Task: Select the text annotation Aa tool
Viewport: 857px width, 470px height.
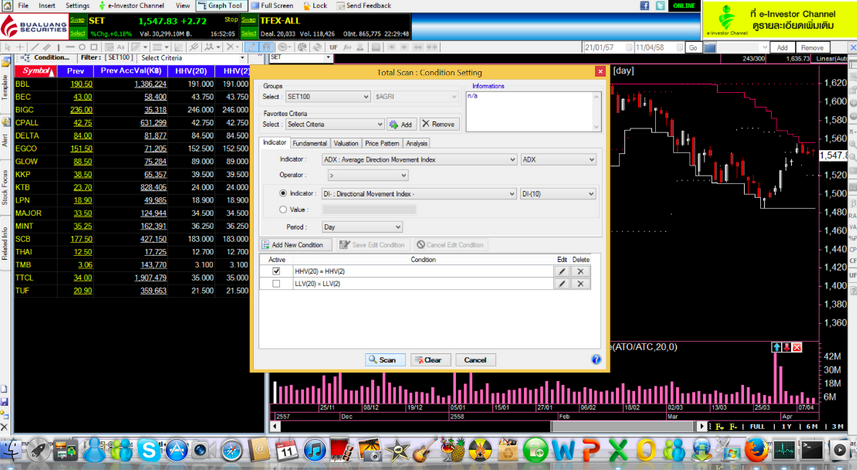Action: [x=121, y=47]
